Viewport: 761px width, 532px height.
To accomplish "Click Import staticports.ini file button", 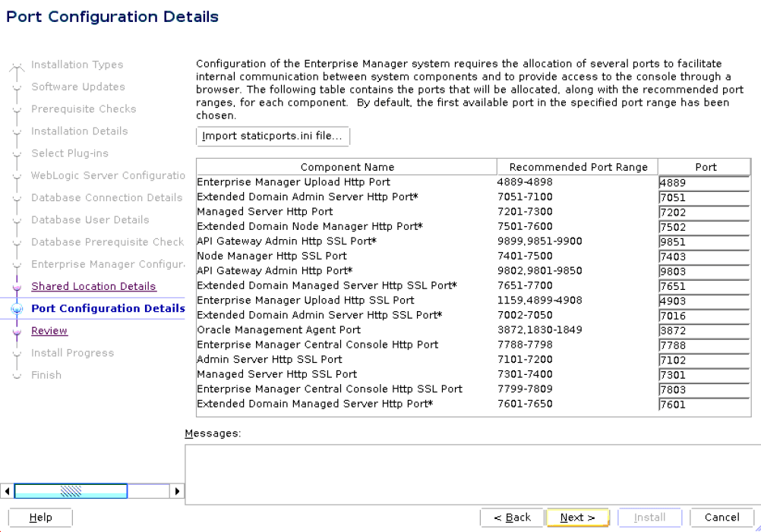I will 273,137.
